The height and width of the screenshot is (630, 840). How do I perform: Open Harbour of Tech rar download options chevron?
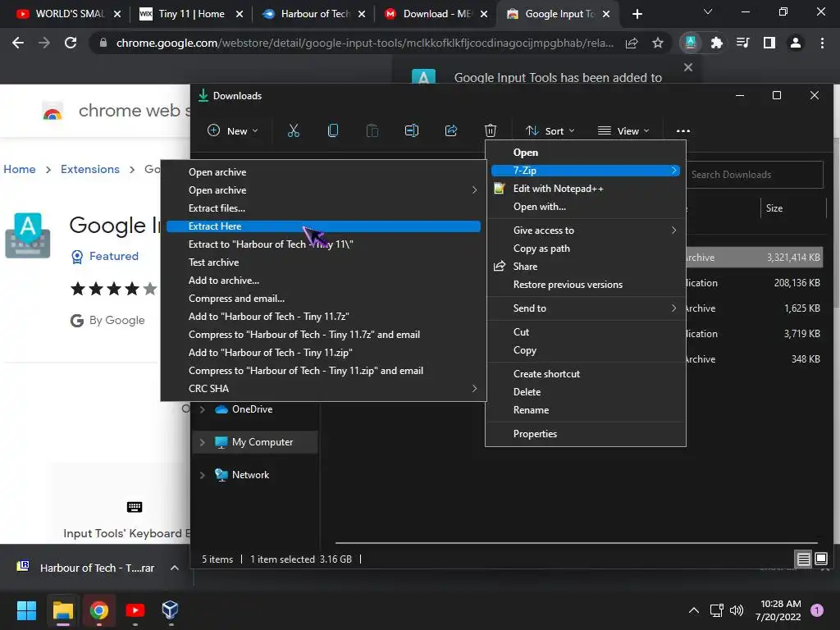pyautogui.click(x=175, y=568)
